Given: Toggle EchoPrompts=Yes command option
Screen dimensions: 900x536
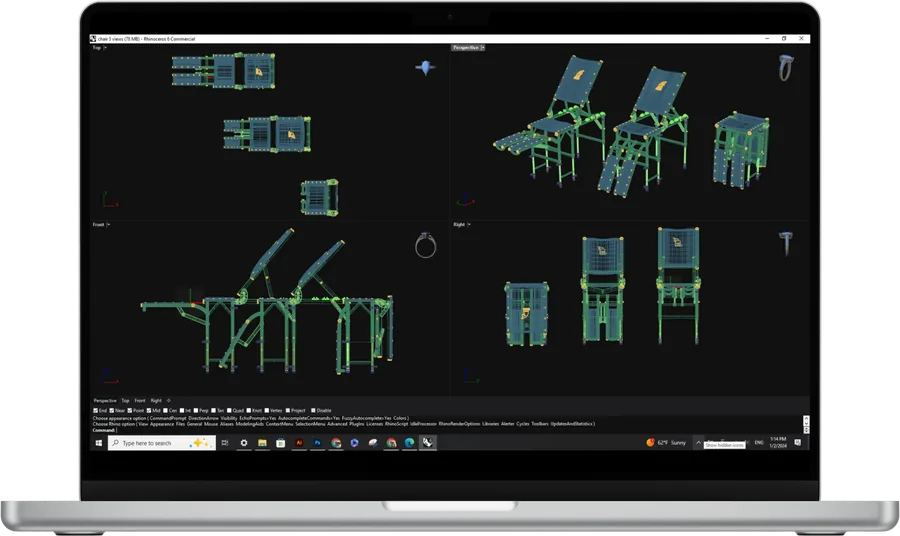Looking at the screenshot, I should click(x=258, y=418).
